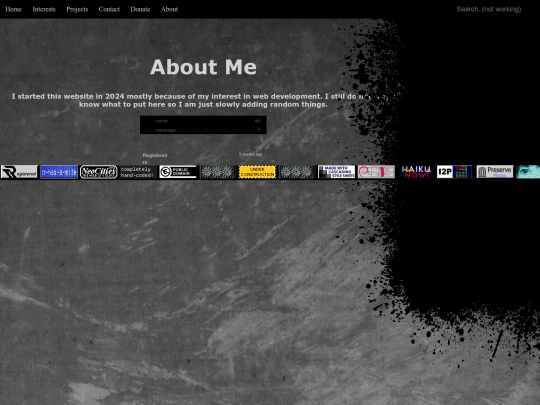
Task: Click the blue n-has-a-site badge
Action: pyautogui.click(x=59, y=172)
